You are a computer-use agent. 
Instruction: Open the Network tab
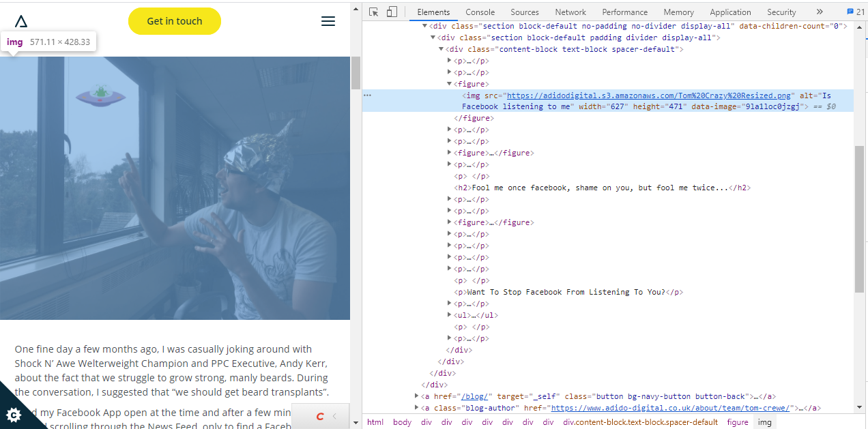570,12
